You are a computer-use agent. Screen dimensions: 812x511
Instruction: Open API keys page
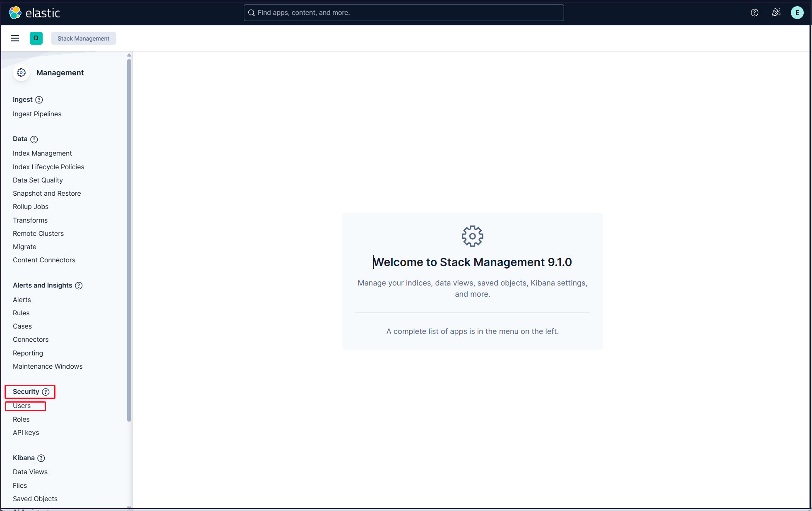(26, 432)
